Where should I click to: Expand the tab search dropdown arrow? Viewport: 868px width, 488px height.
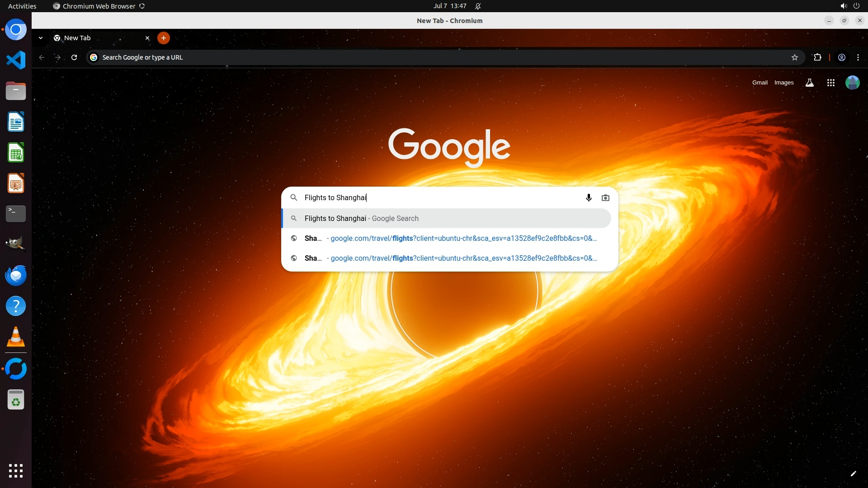(x=41, y=38)
